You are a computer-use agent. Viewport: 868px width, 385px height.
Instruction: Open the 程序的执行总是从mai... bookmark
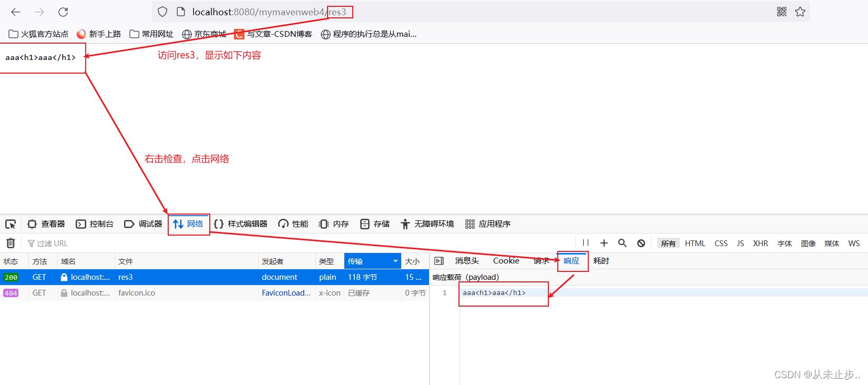369,34
